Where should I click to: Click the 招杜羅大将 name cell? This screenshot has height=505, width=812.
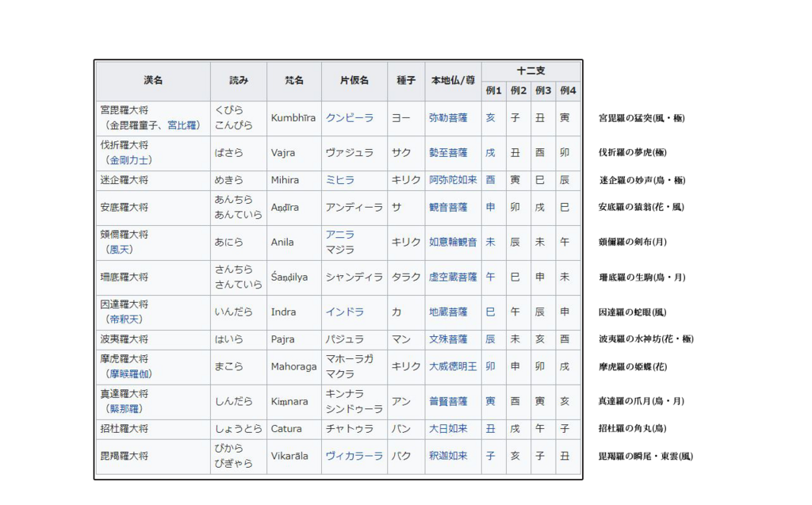click(153, 429)
